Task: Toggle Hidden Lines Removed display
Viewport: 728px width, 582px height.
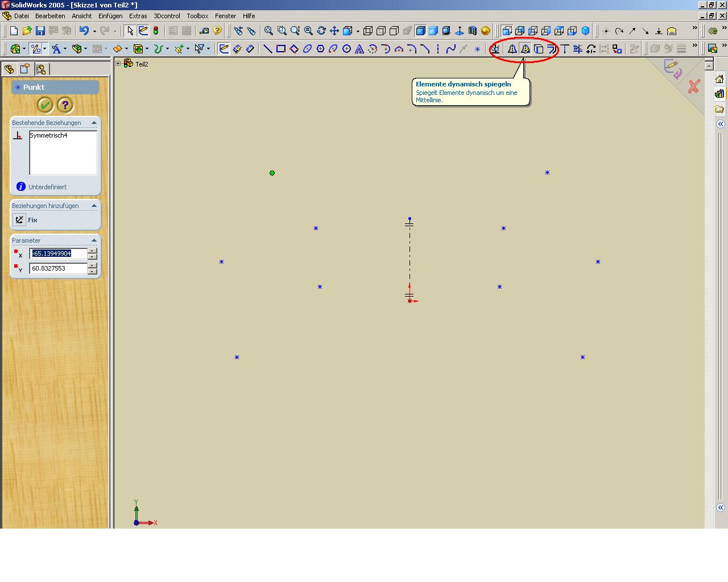Action: coord(394,31)
